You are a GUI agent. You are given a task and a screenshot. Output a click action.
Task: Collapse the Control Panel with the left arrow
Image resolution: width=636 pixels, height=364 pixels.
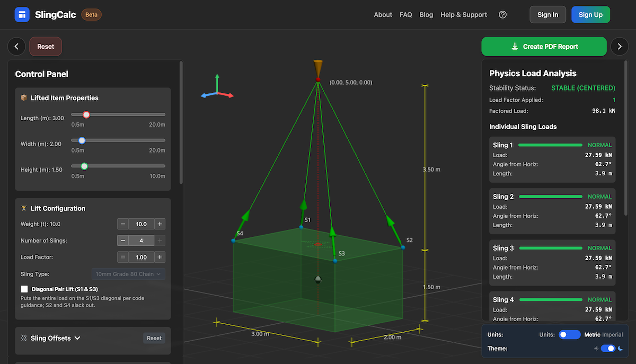click(16, 47)
